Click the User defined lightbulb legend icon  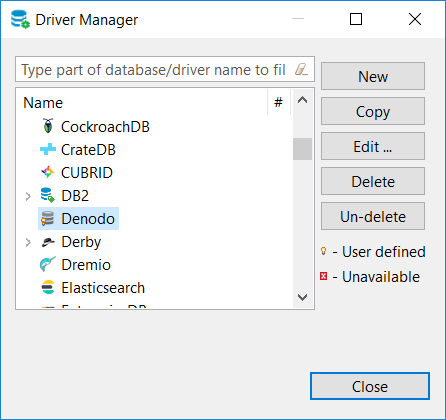(x=323, y=251)
